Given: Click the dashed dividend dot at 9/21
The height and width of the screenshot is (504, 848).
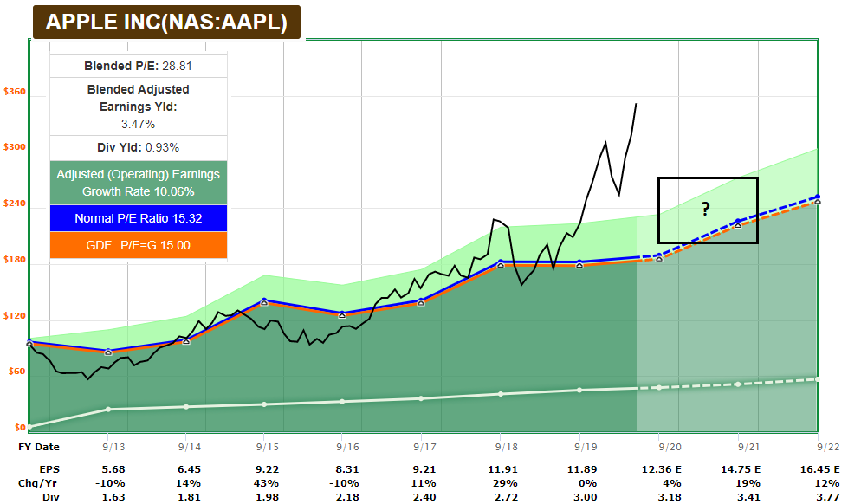Looking at the screenshot, I should click(738, 384).
